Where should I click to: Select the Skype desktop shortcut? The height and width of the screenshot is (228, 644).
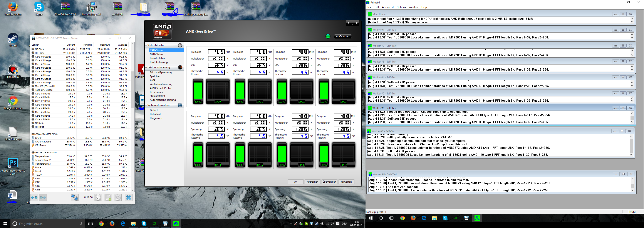[x=39, y=9]
